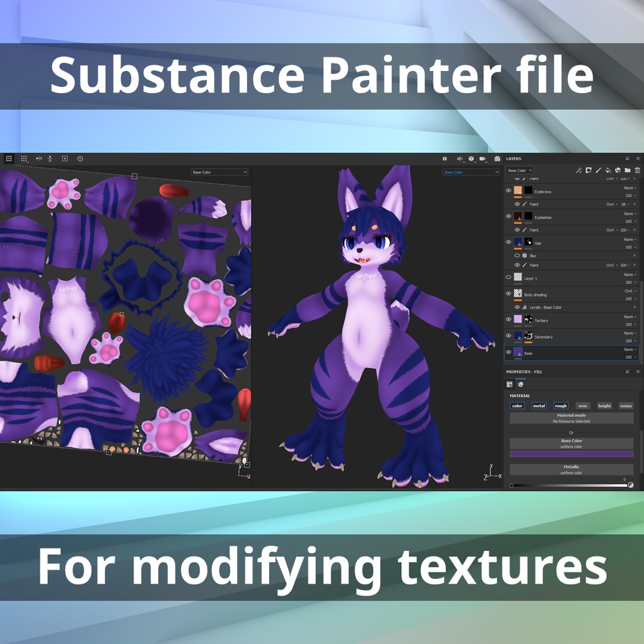Enable visibility of the Blur effect
644x644 pixels.
coord(517,255)
